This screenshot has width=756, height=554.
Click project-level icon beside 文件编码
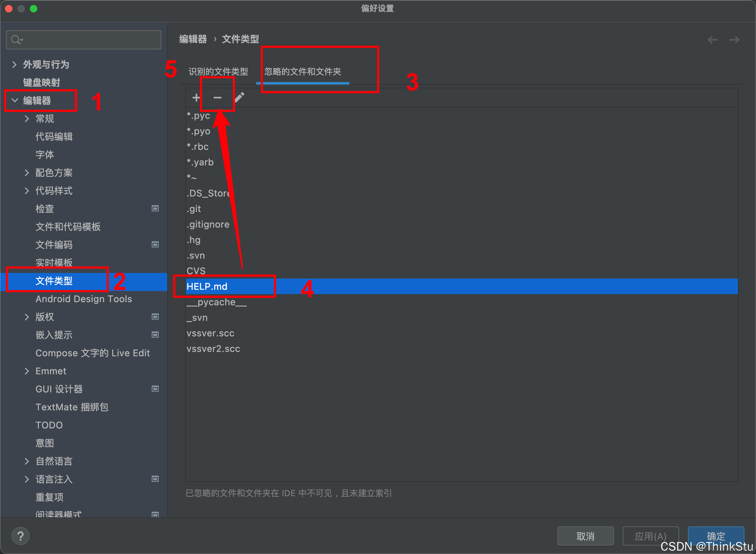click(x=155, y=244)
